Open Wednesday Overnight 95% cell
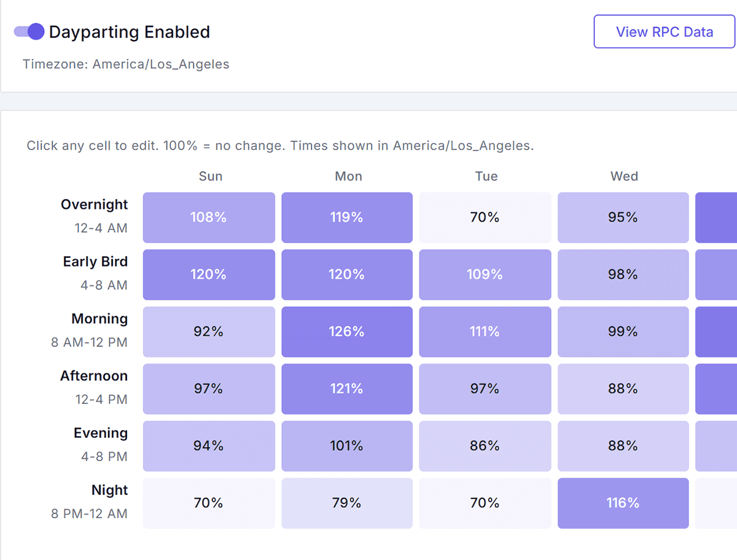The width and height of the screenshot is (737, 560). [x=623, y=217]
